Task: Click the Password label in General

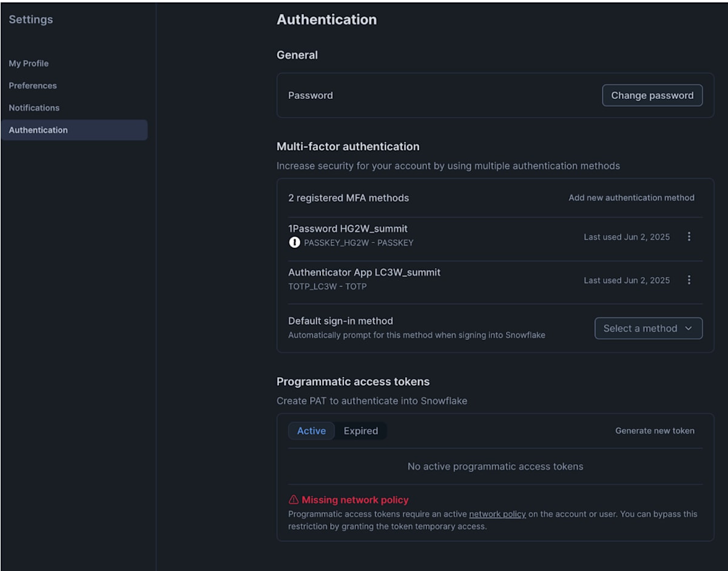Action: [x=310, y=95]
